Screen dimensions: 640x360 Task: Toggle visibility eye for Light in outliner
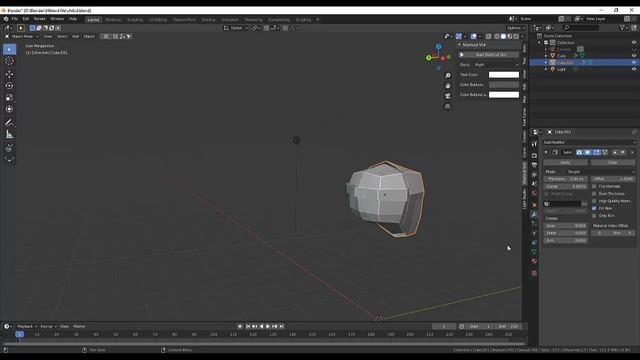click(634, 69)
